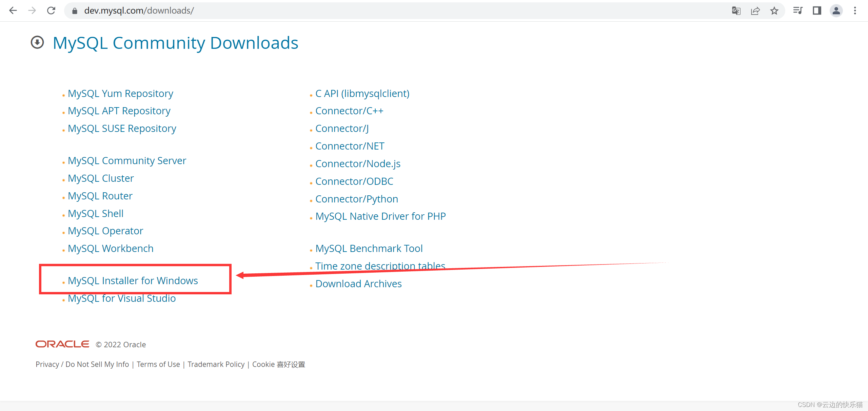Open MySQL Community Downloads heading link

pos(176,43)
